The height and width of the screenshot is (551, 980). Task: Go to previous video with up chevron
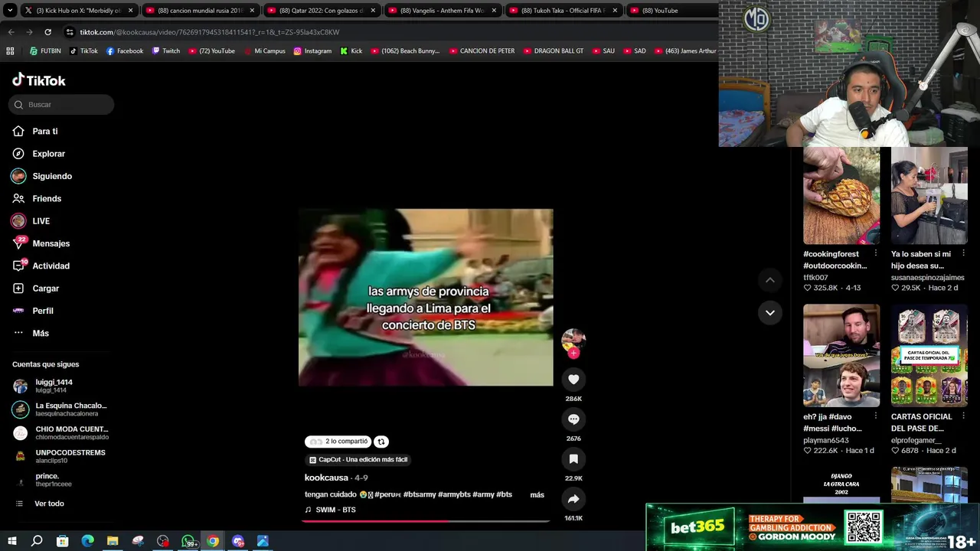pyautogui.click(x=770, y=280)
